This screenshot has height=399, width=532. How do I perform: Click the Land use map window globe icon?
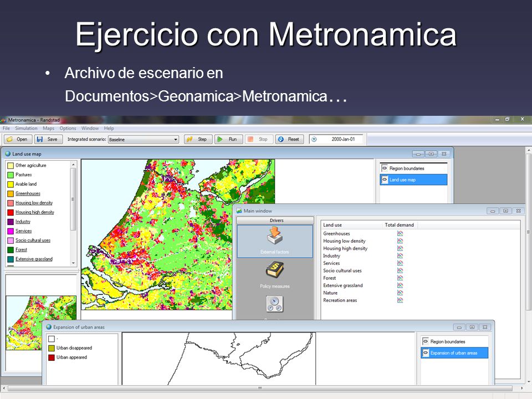pyautogui.click(x=8, y=154)
